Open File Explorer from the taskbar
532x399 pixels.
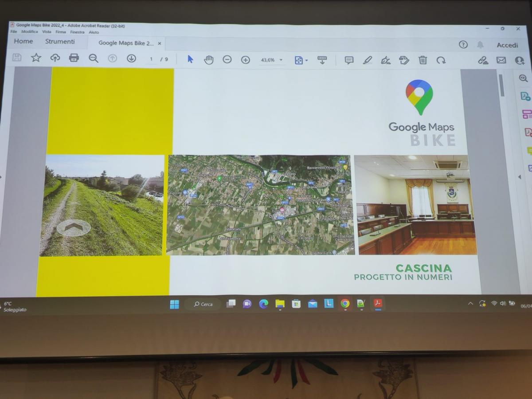point(280,304)
